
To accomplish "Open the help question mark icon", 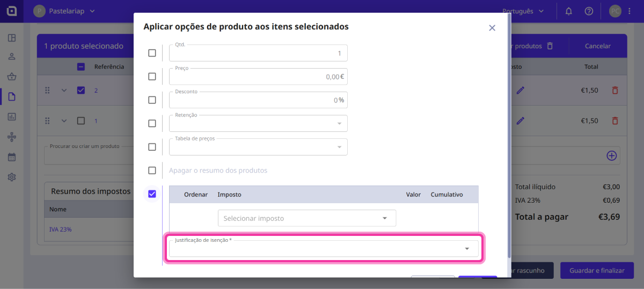I will 589,11.
